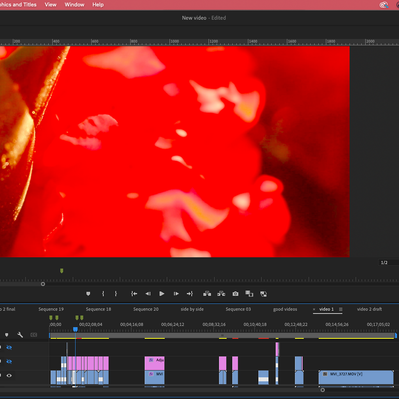Export a frame with camera icon

[x=235, y=294]
